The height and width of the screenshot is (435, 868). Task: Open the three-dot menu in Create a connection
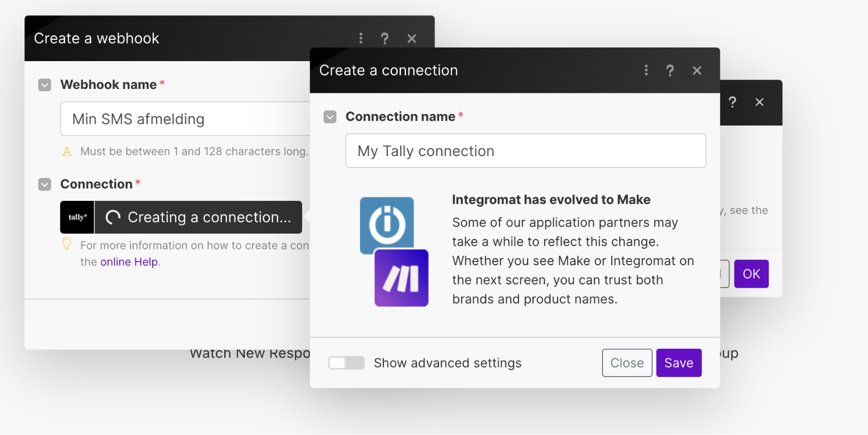646,70
